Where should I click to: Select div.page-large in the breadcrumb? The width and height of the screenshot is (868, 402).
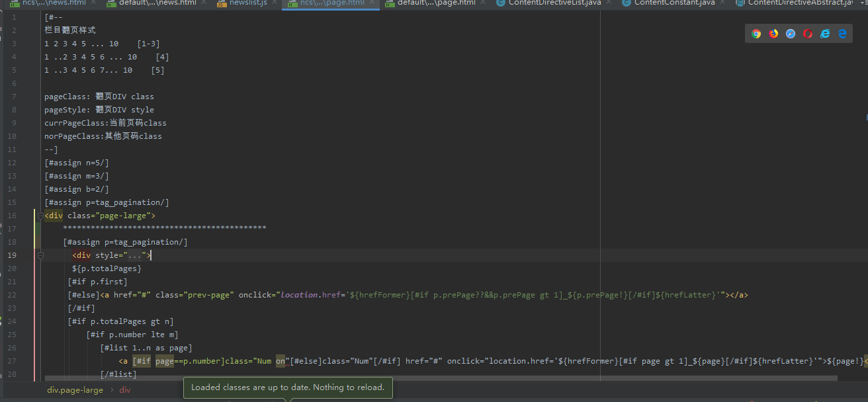[75, 390]
